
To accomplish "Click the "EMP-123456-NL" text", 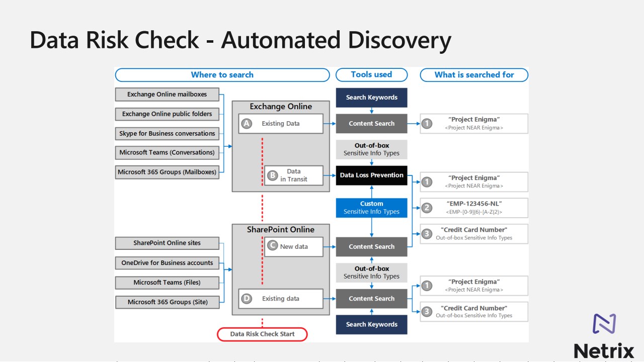I will [x=474, y=204].
